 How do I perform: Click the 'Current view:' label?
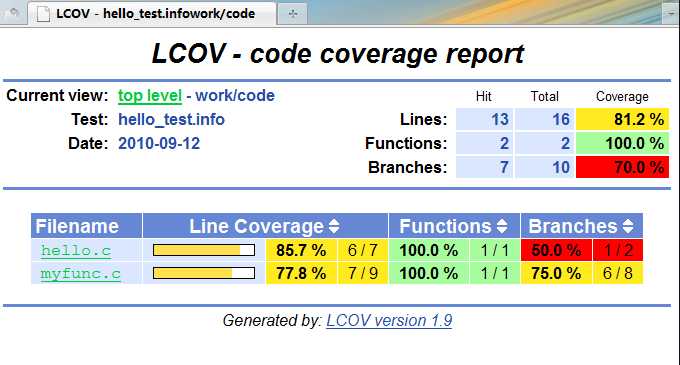tap(57, 96)
